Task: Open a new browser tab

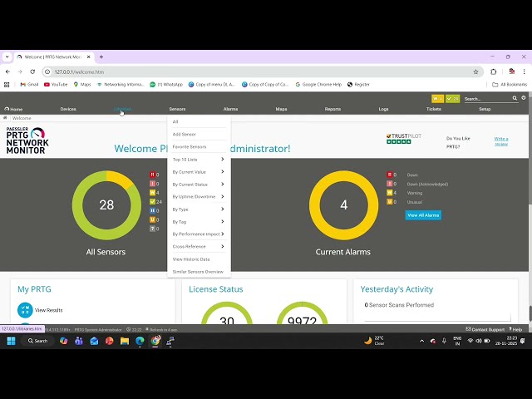Action: coord(101,57)
